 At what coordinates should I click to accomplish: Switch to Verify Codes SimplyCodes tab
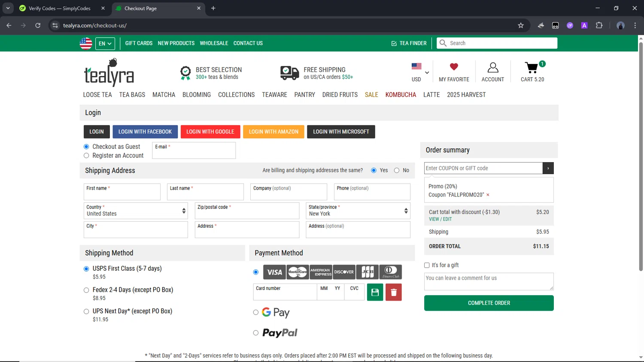(x=62, y=8)
